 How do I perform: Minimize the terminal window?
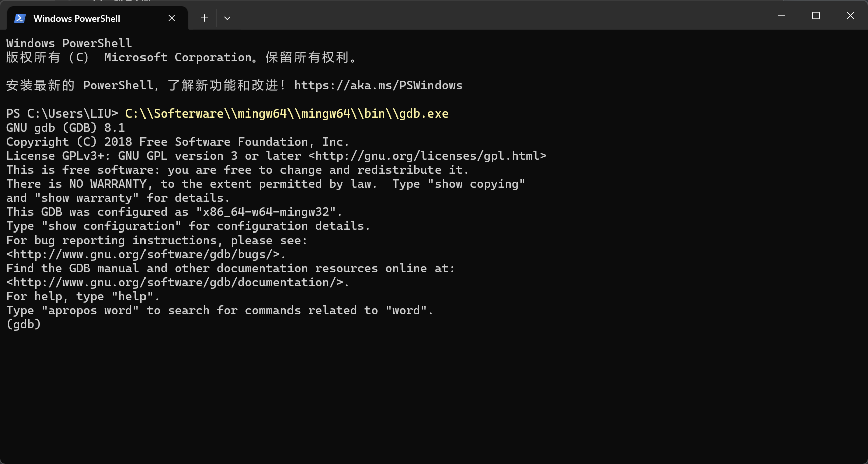click(x=781, y=16)
